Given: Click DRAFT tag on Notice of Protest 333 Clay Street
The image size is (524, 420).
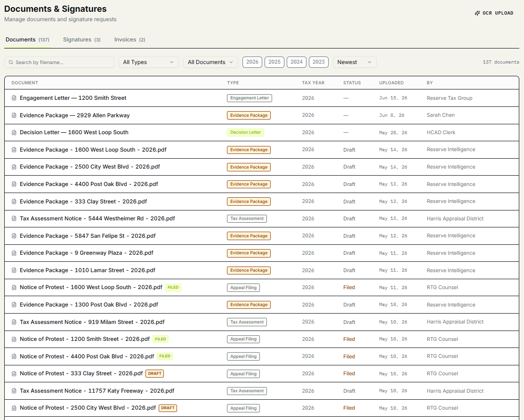Looking at the screenshot, I should point(155,373).
